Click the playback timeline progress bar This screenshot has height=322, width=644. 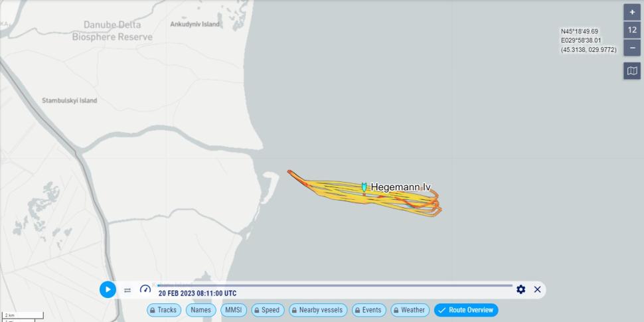(335, 285)
